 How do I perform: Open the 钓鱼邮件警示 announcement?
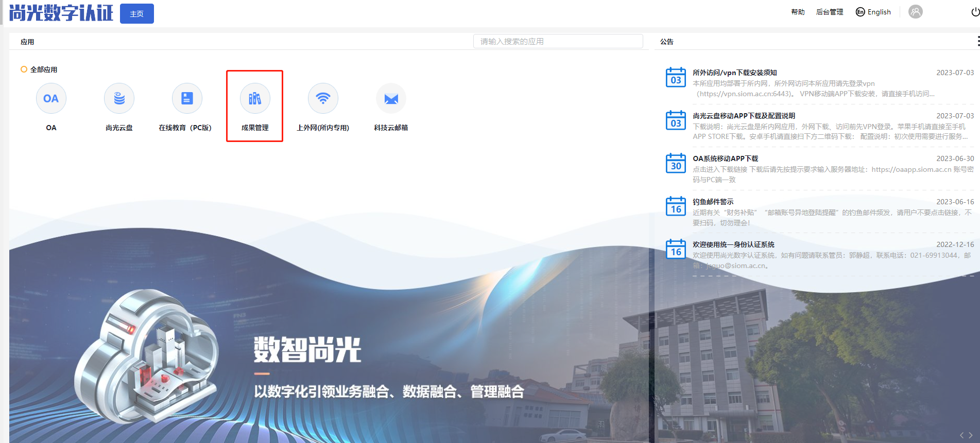(x=713, y=202)
